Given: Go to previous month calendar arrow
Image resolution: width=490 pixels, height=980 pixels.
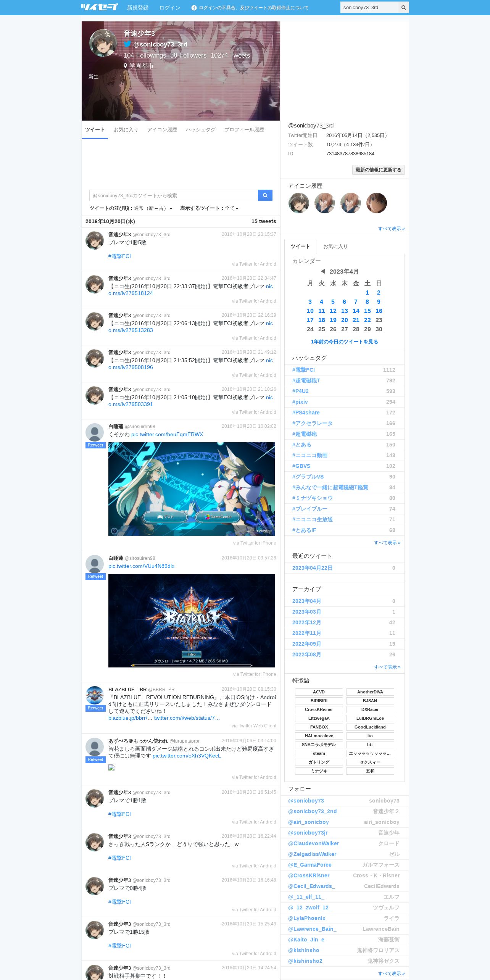Looking at the screenshot, I should tap(323, 271).
